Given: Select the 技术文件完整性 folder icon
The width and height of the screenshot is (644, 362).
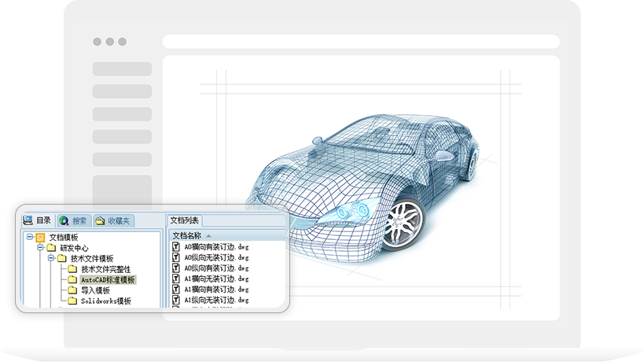Looking at the screenshot, I should coord(72,269).
